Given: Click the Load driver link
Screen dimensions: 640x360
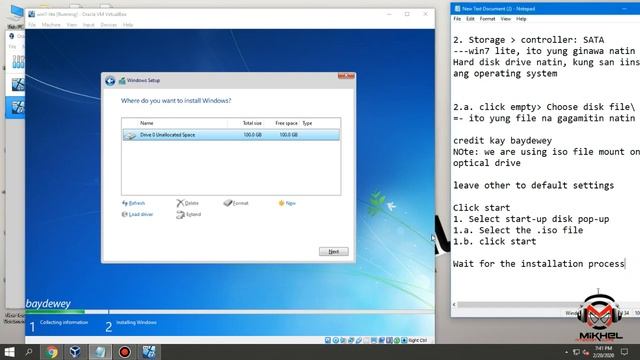Looking at the screenshot, I should [138, 214].
